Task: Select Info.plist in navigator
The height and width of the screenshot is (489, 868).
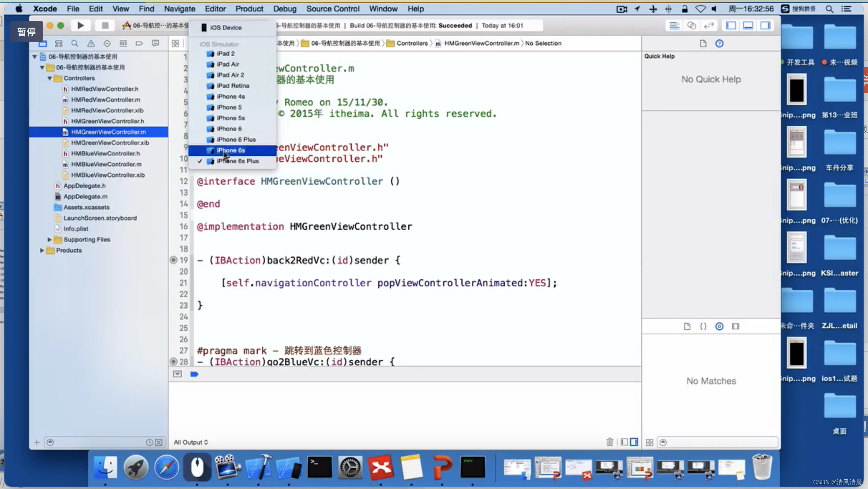Action: tap(76, 228)
